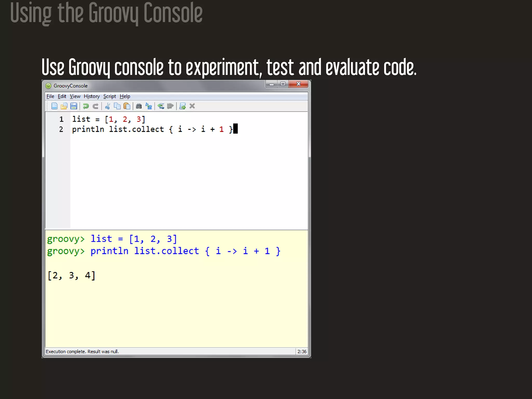Open the File menu
Screen dimensions: 532x399
click(x=50, y=96)
